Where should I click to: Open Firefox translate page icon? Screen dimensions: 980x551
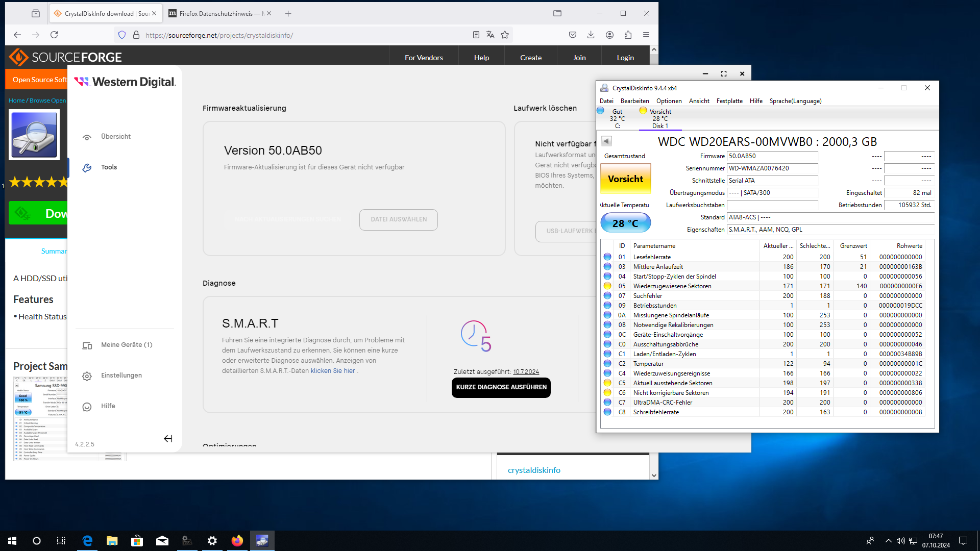click(491, 35)
